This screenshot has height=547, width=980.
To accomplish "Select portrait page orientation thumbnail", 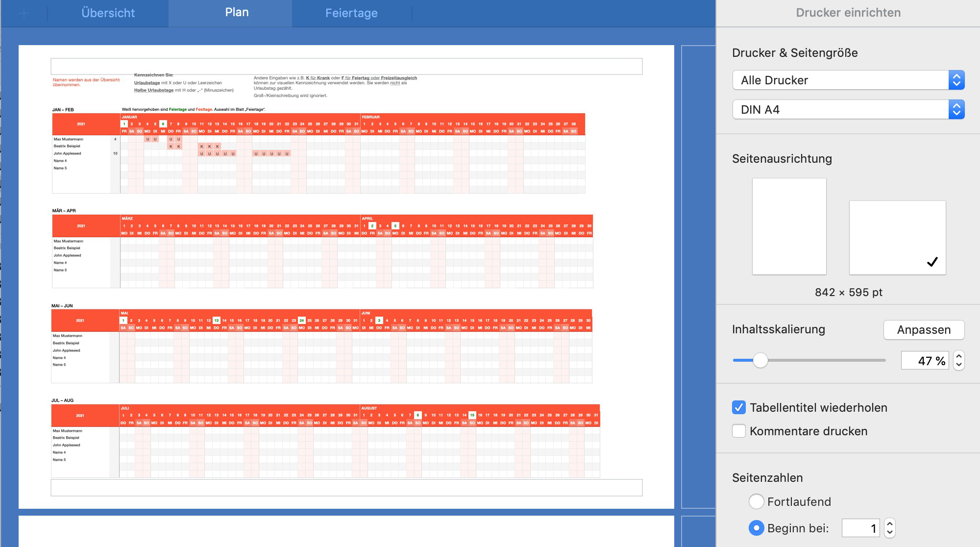I will point(789,226).
